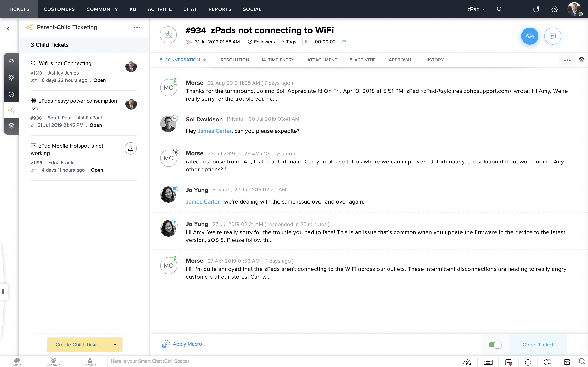Viewport: 588px width, 367px height.
Task: Switch to the Resolution tab
Action: point(235,60)
